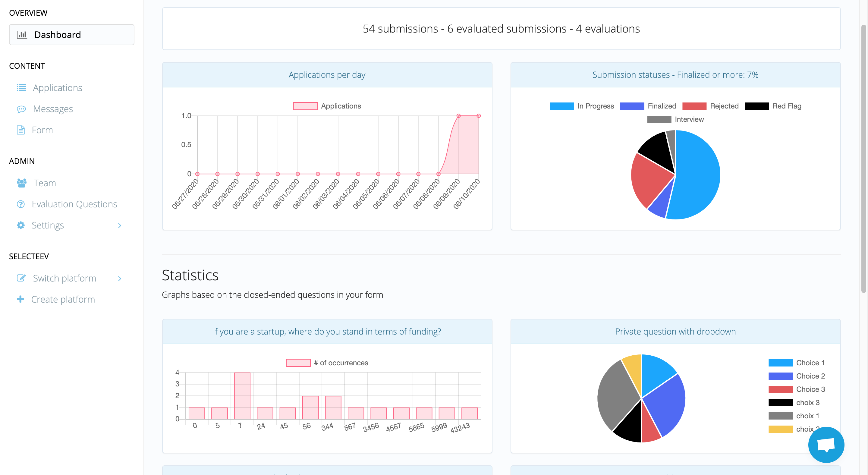Go to the Messages section

[x=53, y=109]
